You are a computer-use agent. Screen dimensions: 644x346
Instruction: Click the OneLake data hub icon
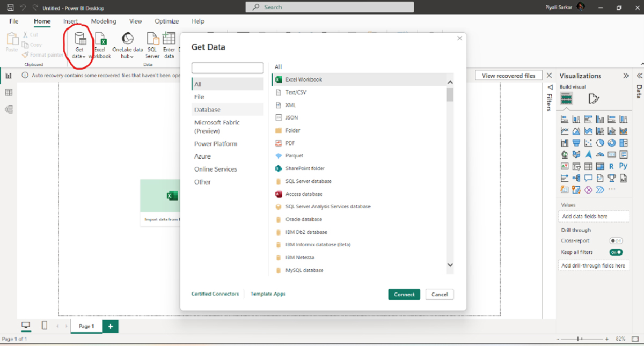(x=128, y=39)
